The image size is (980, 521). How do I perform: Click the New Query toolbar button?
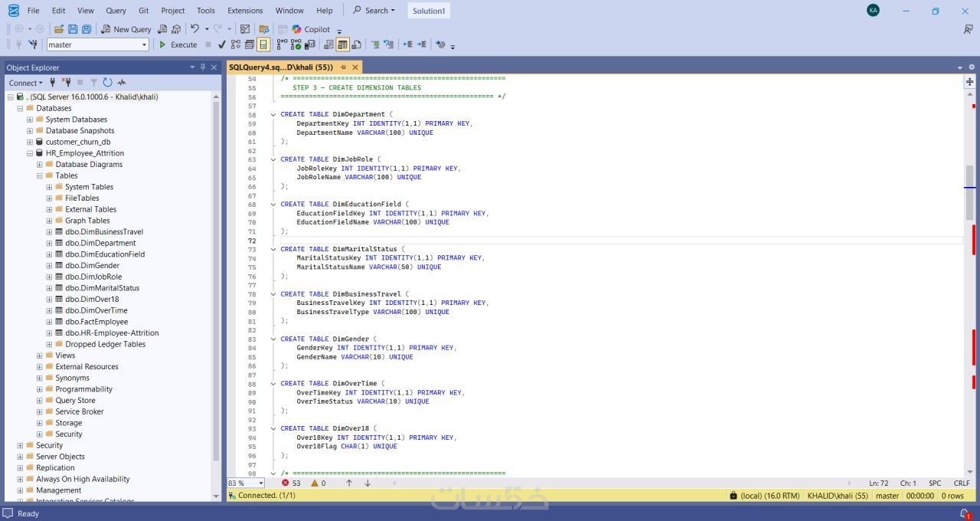click(126, 29)
